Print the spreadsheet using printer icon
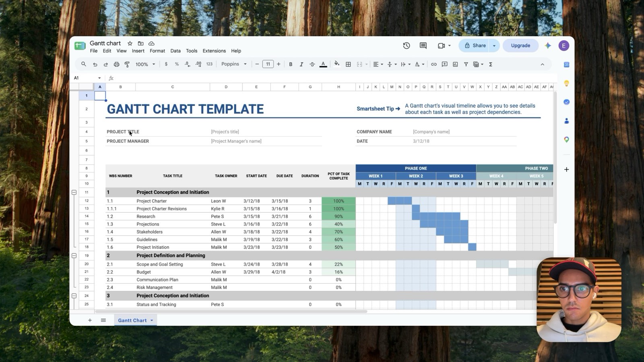This screenshot has width=644, height=362. 116,64
